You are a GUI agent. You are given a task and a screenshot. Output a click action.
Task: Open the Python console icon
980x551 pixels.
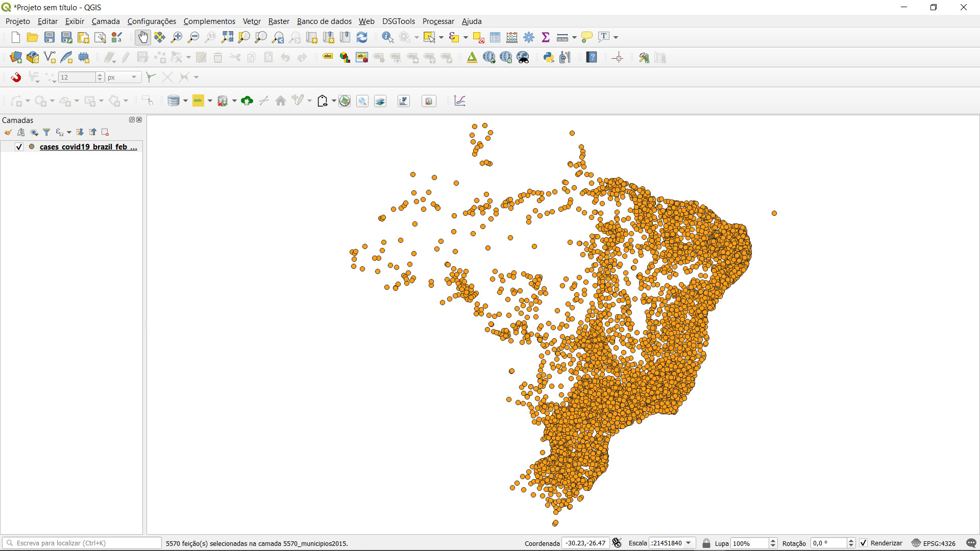[549, 58]
